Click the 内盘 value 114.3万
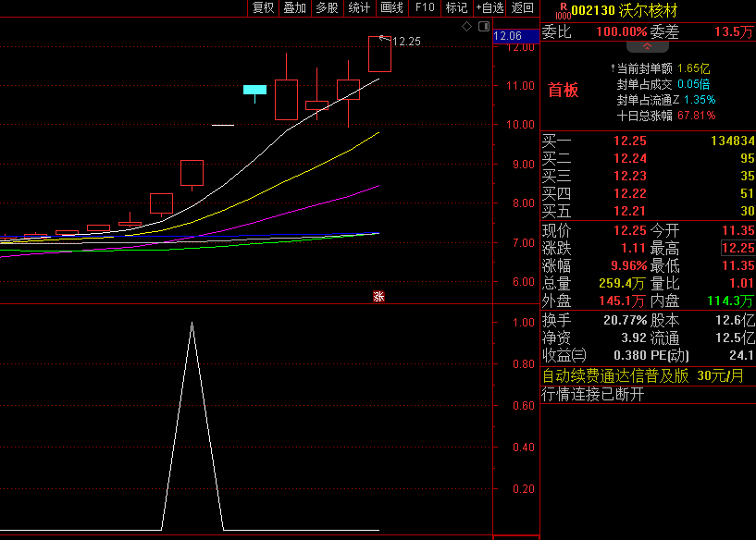The width and height of the screenshot is (756, 540). click(730, 301)
